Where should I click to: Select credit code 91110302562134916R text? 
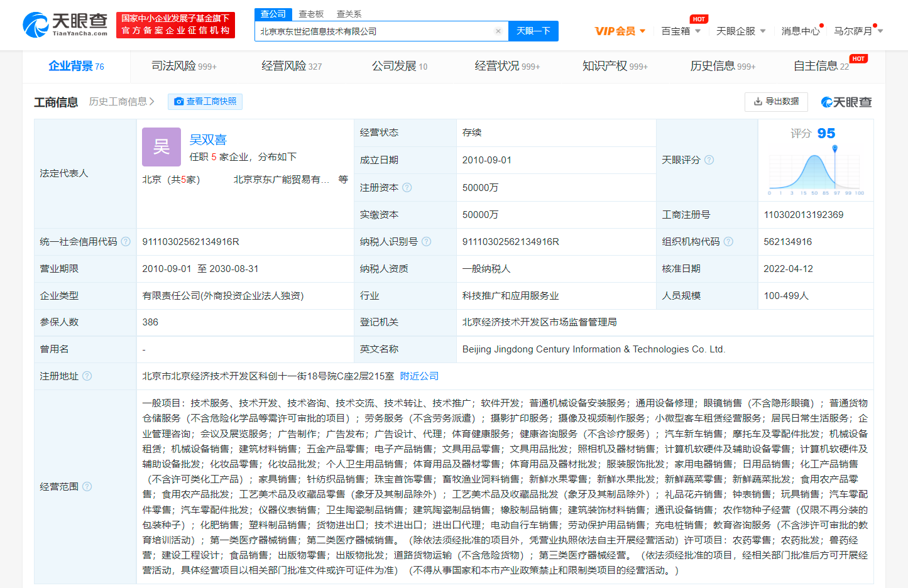pos(190,241)
